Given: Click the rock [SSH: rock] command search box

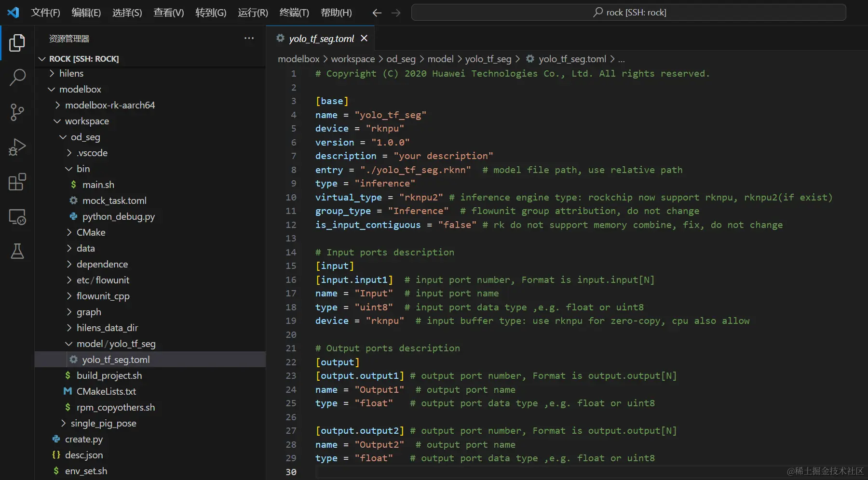Looking at the screenshot, I should tap(628, 13).
